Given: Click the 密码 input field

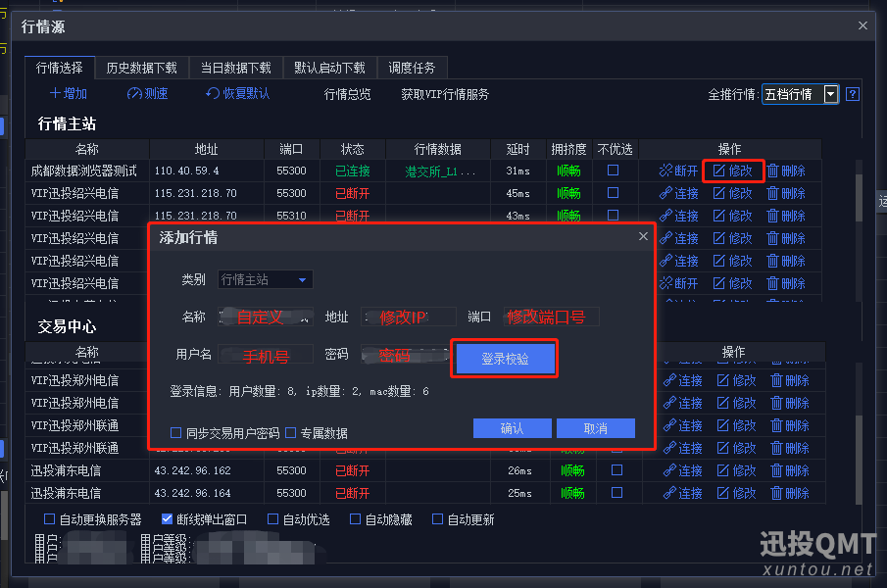Looking at the screenshot, I should [406, 355].
